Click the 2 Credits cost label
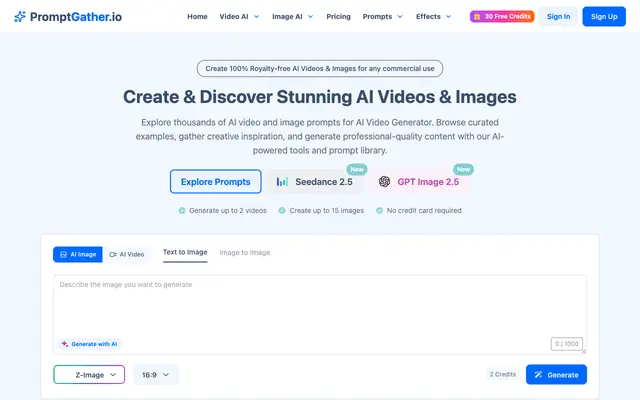 click(x=503, y=374)
